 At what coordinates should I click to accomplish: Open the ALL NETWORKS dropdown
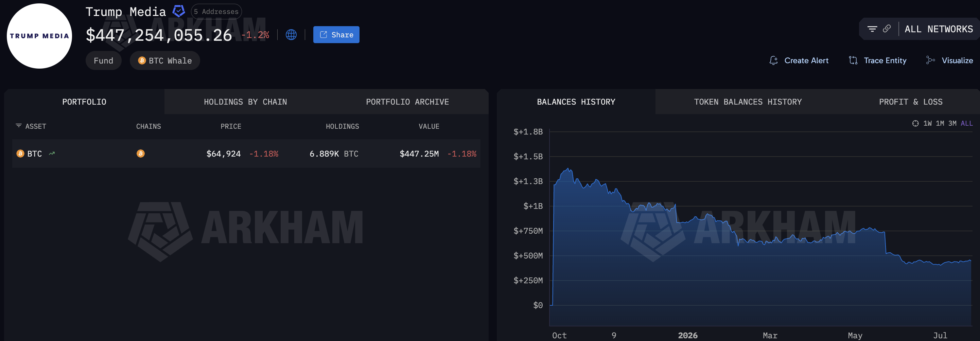[x=939, y=29]
